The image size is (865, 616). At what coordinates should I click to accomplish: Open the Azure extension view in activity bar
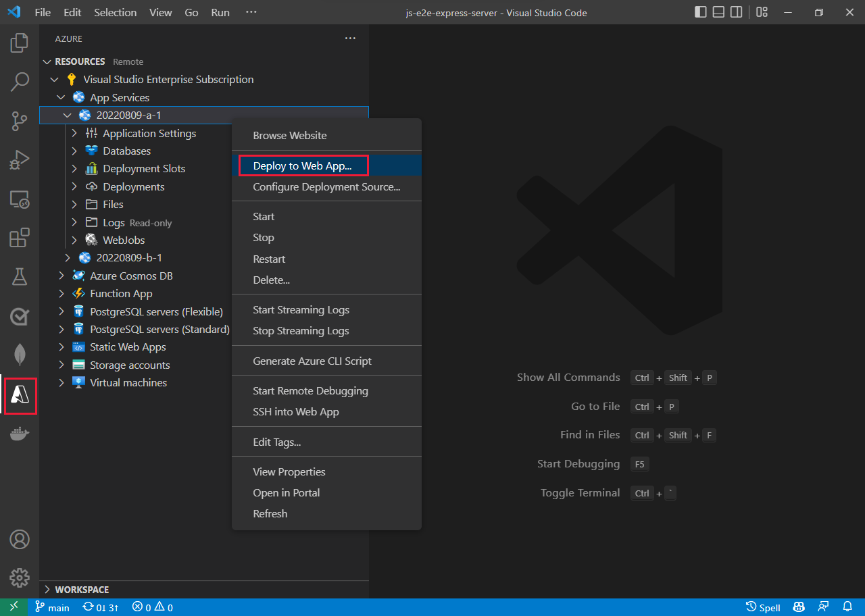(20, 396)
